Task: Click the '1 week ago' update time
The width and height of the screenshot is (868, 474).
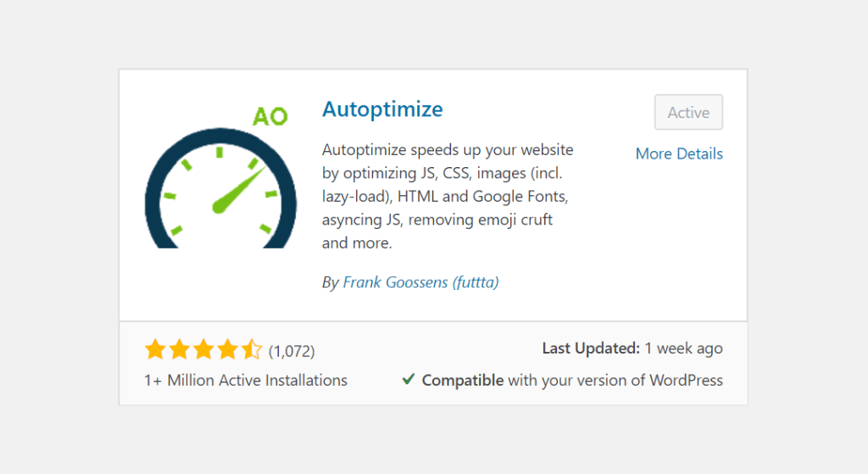Action: (x=684, y=349)
